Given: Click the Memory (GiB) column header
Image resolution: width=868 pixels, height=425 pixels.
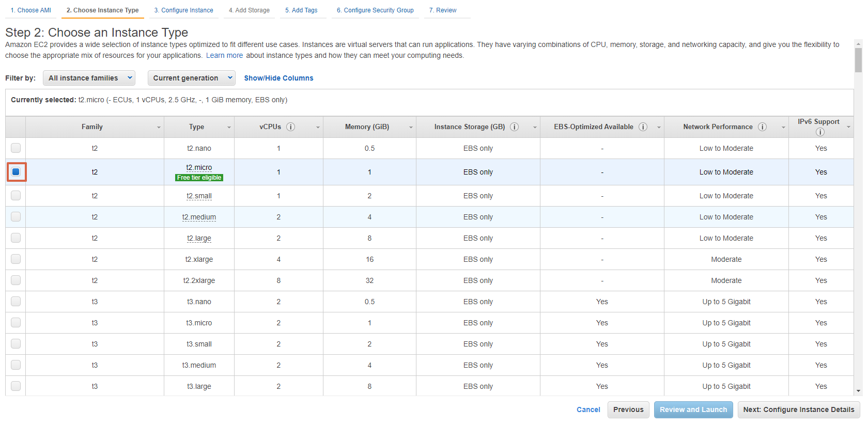Looking at the screenshot, I should (369, 127).
